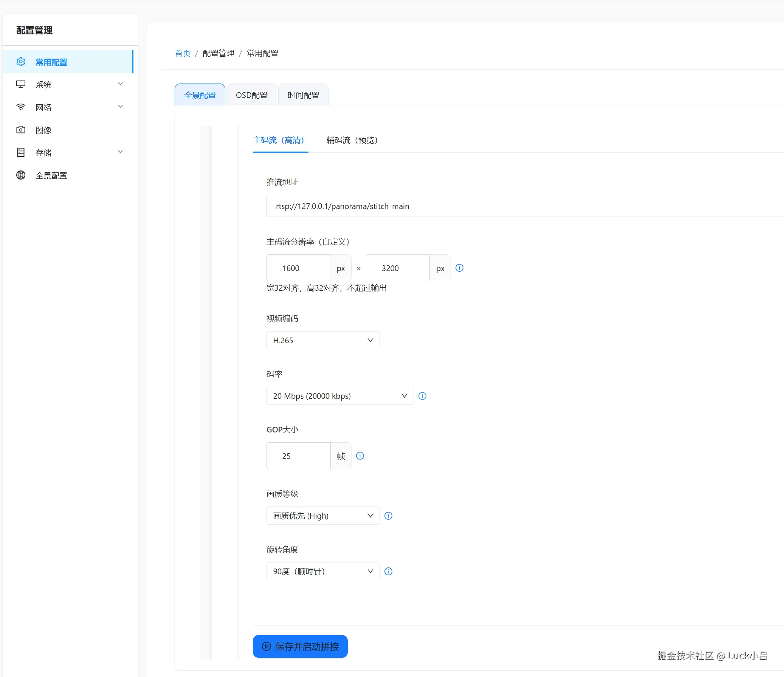
Task: Click the gear icon beside 常用配置
Action: pos(21,62)
